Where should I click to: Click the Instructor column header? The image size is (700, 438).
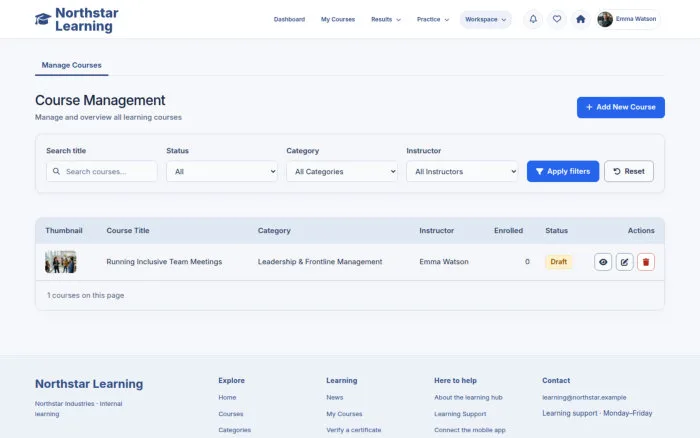click(436, 231)
